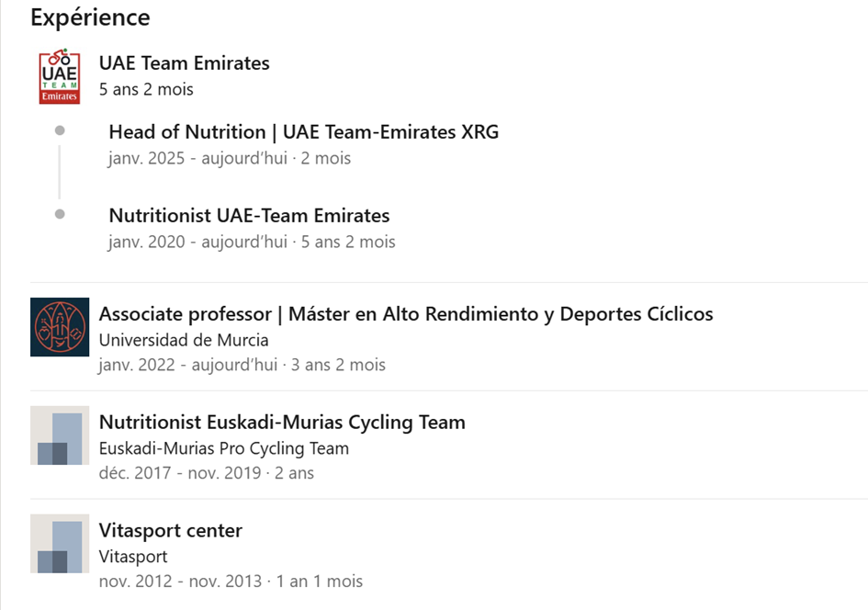Viewport: 868px width, 610px height.
Task: Click the Nutritionist UAE-Team Emirates timeline bullet
Action: (60, 214)
